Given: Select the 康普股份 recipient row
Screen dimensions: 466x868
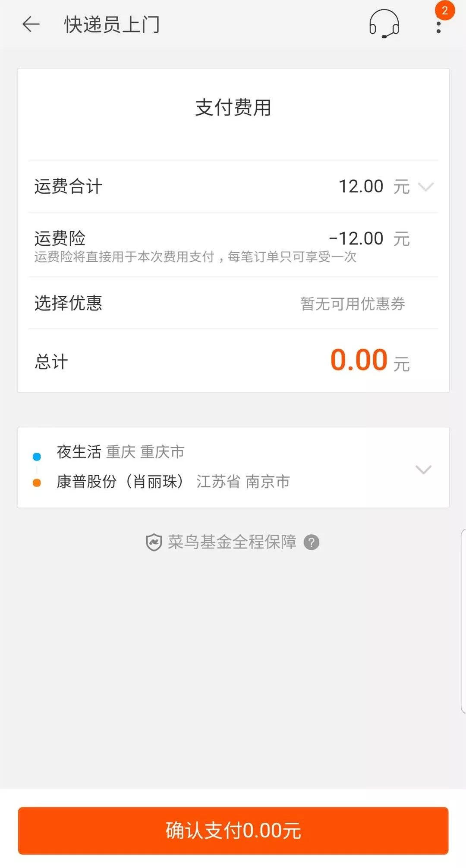Looking at the screenshot, I should coord(173,482).
